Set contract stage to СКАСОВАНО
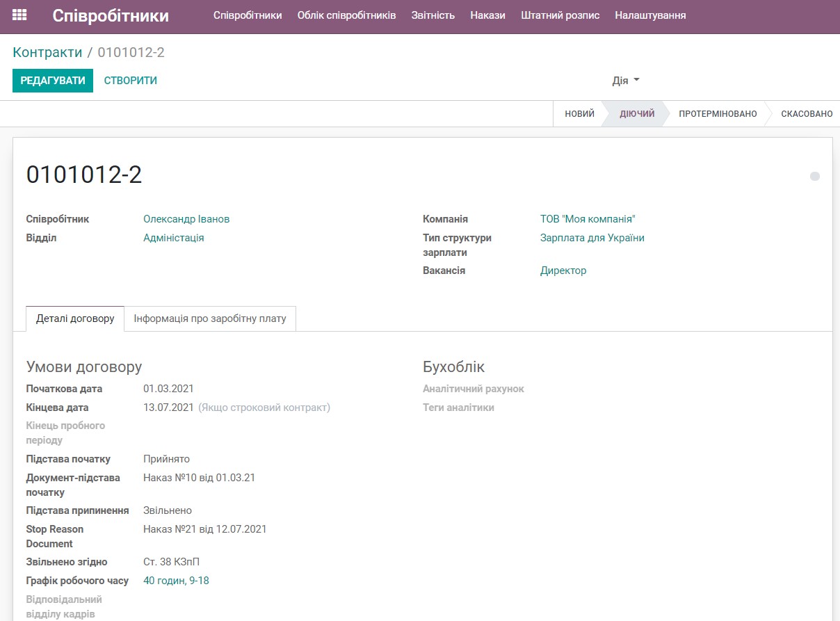The height and width of the screenshot is (621, 840). click(807, 113)
